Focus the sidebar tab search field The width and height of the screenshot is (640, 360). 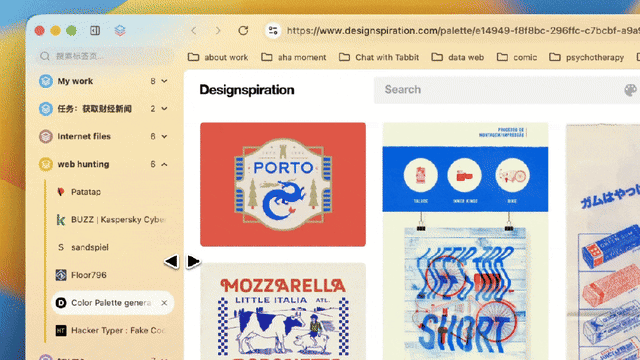coord(105,56)
